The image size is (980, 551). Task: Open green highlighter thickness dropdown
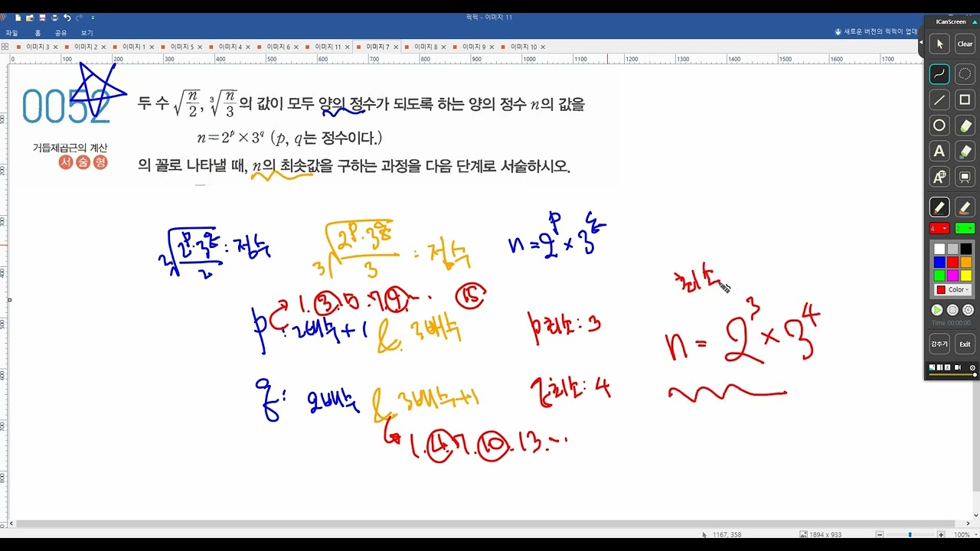click(x=965, y=228)
